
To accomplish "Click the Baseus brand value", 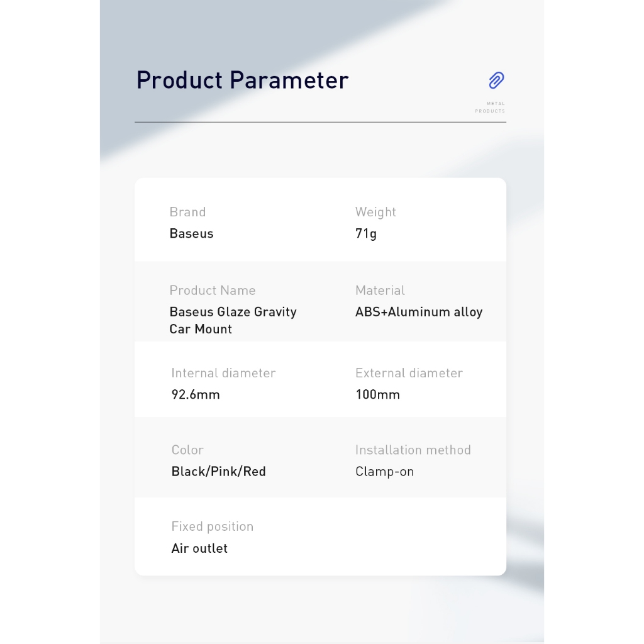I will [191, 233].
